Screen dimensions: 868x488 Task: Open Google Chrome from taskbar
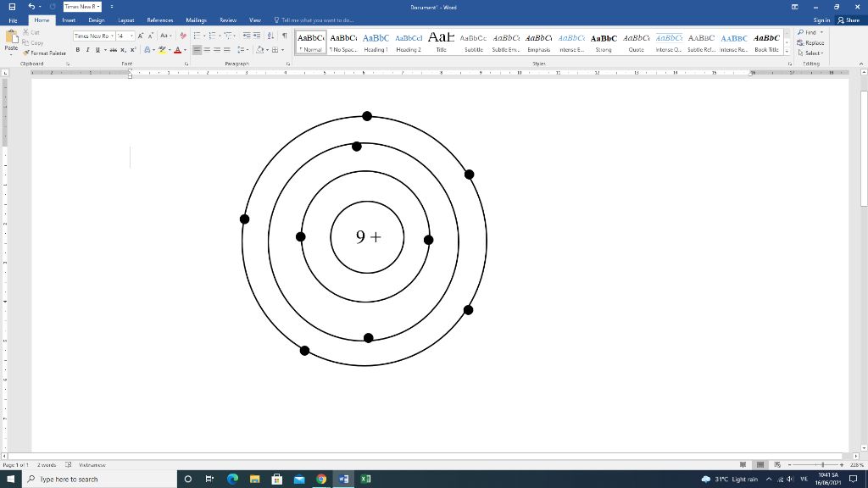coord(321,480)
